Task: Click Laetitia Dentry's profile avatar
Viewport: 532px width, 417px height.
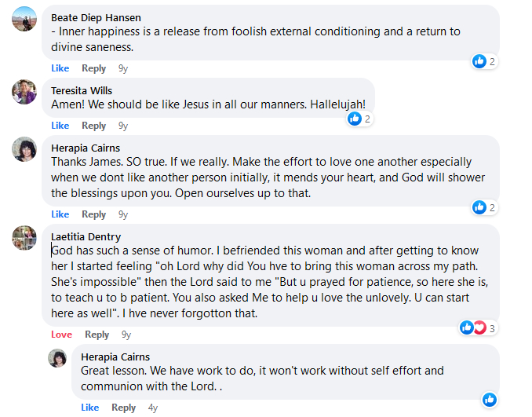Action: click(24, 237)
